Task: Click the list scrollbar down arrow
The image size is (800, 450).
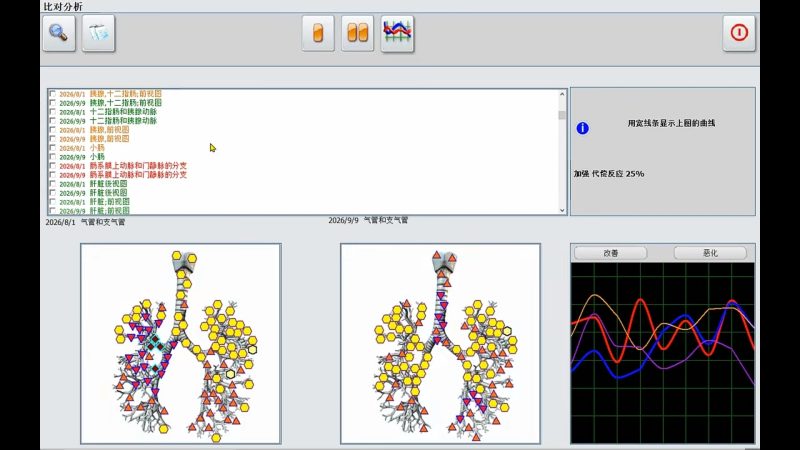Action: [x=562, y=210]
